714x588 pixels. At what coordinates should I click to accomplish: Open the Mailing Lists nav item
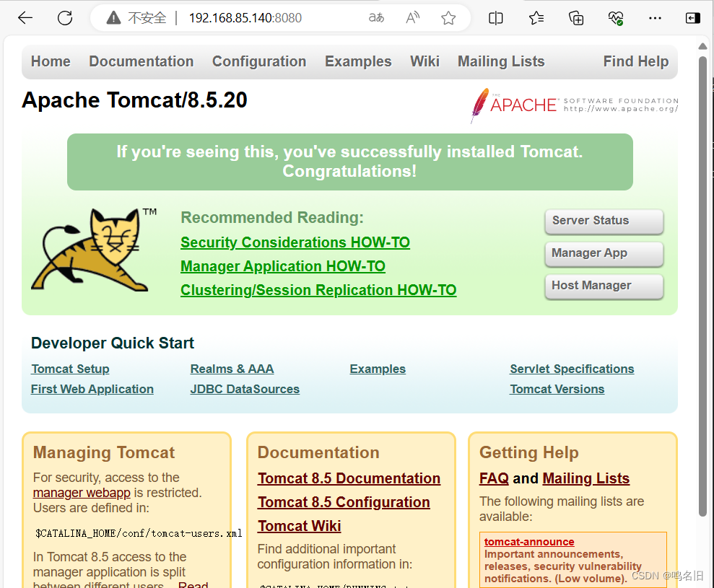coord(501,61)
